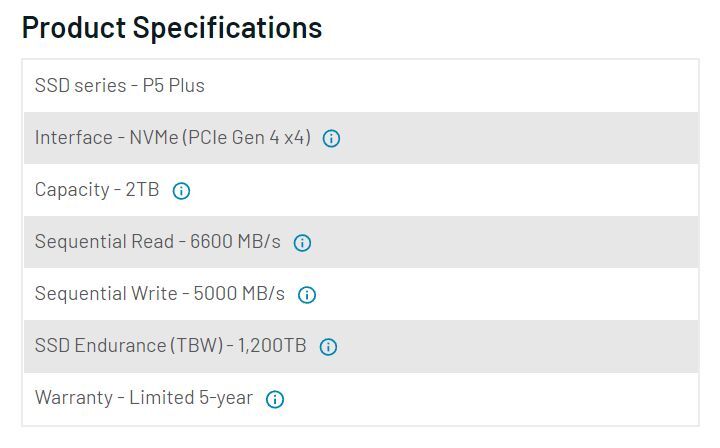
Task: Select the 'P5 Plus' series value
Action: 173,86
